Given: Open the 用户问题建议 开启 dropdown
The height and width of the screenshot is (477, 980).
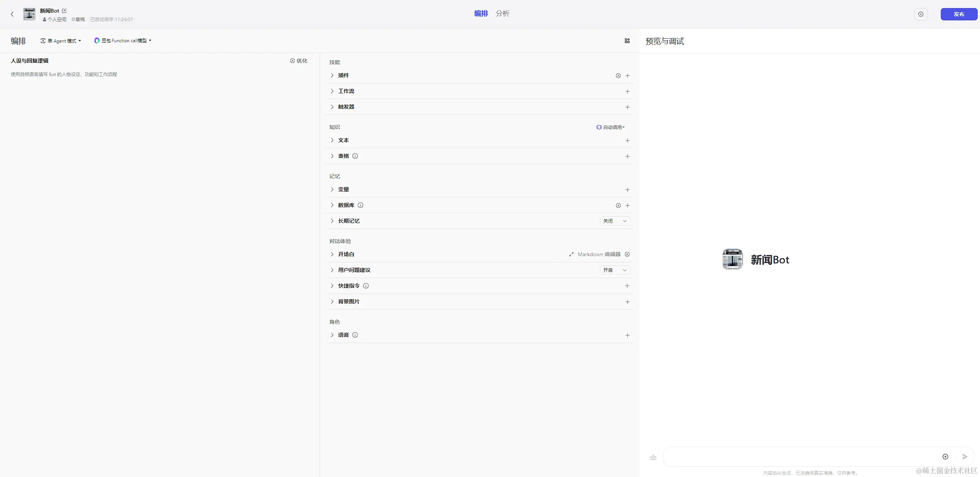Looking at the screenshot, I should point(615,270).
